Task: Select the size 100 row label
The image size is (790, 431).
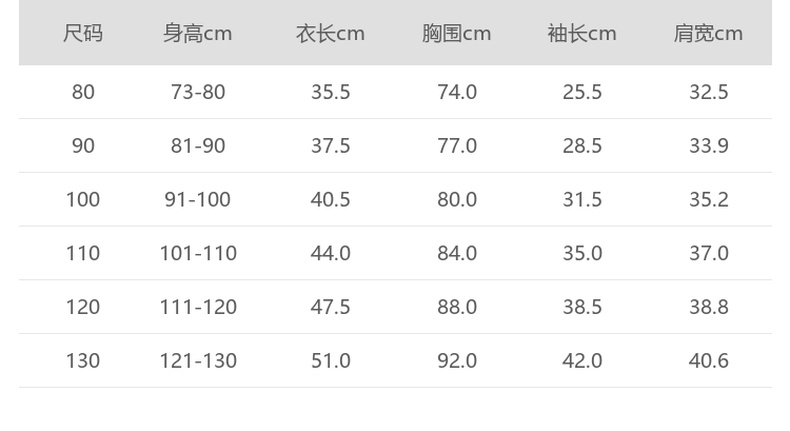Action: tap(83, 200)
